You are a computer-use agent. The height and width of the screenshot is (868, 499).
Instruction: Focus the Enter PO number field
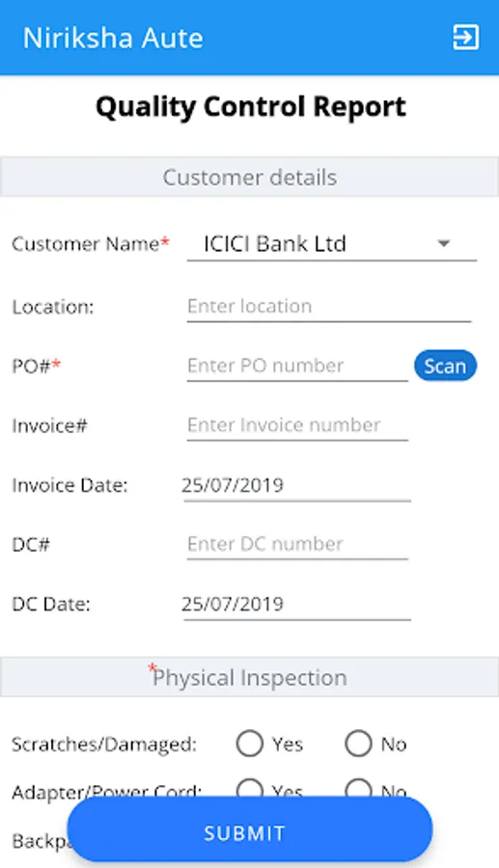pos(297,366)
